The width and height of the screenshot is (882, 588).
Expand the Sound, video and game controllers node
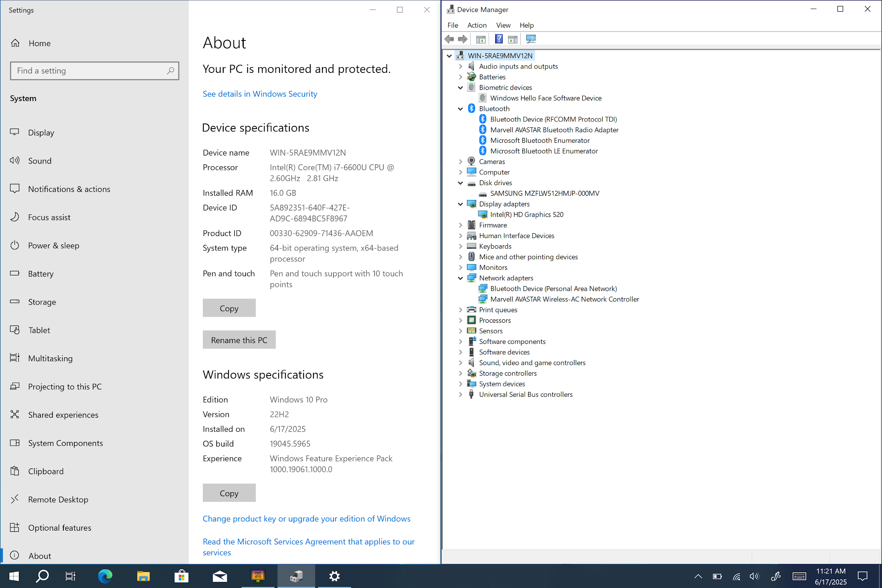click(461, 363)
